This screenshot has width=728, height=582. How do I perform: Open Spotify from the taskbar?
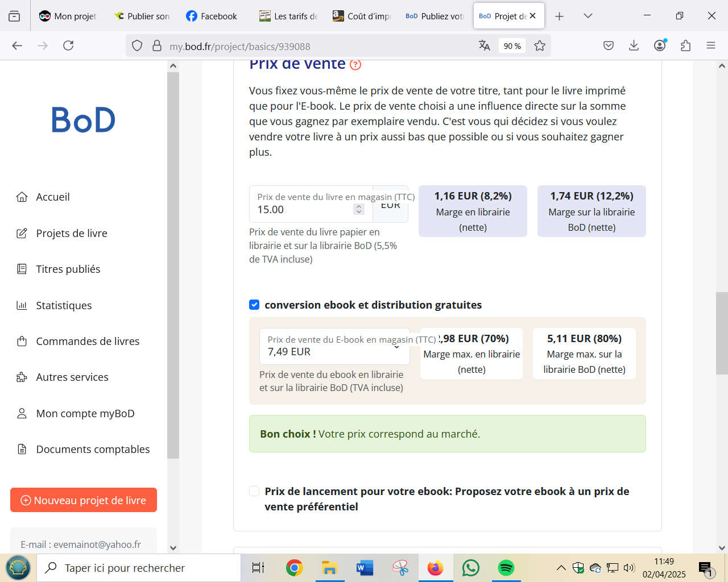pyautogui.click(x=506, y=568)
